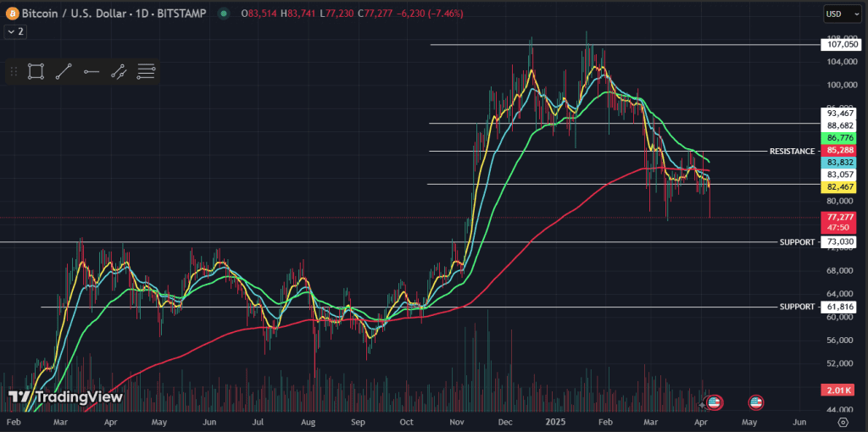The width and height of the screenshot is (868, 432).
Task: Click the Feb label at left of time axis
Action: pos(14,422)
